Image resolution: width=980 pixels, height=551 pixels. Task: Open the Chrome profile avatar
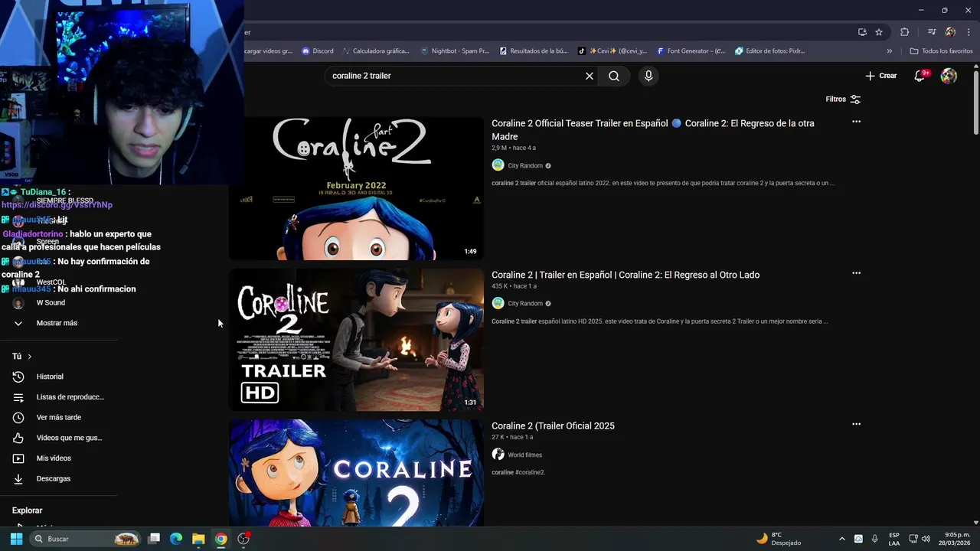(950, 32)
